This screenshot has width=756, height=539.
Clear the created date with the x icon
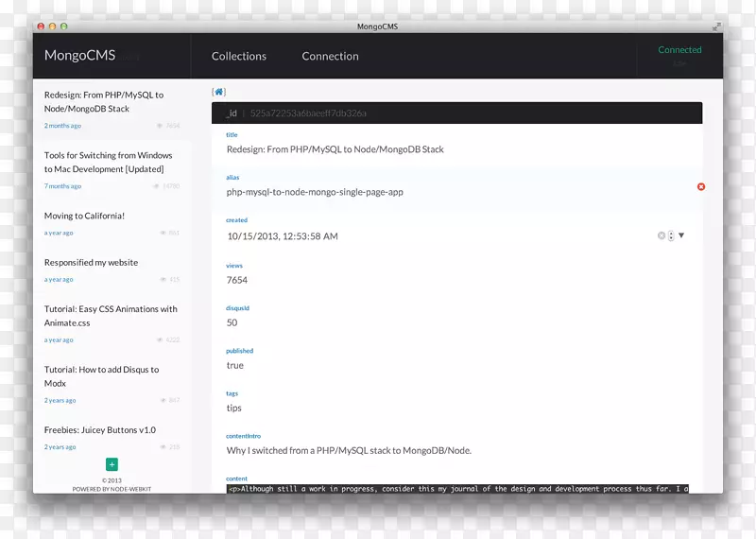(x=661, y=235)
